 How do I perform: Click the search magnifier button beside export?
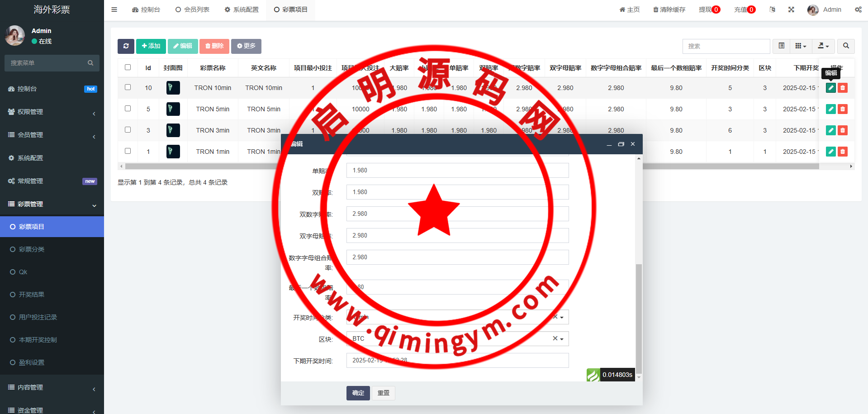pos(846,46)
